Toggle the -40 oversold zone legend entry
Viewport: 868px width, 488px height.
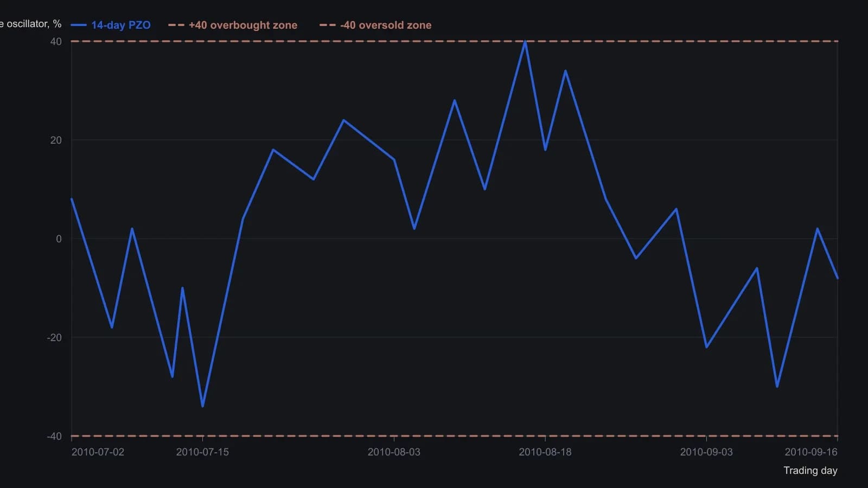click(375, 25)
